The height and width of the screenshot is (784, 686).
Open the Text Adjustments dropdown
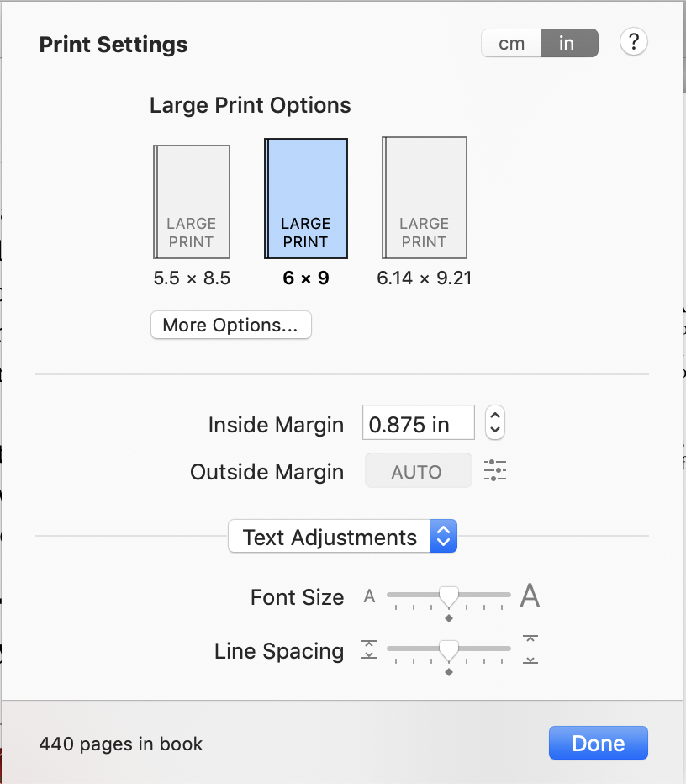[x=342, y=537]
